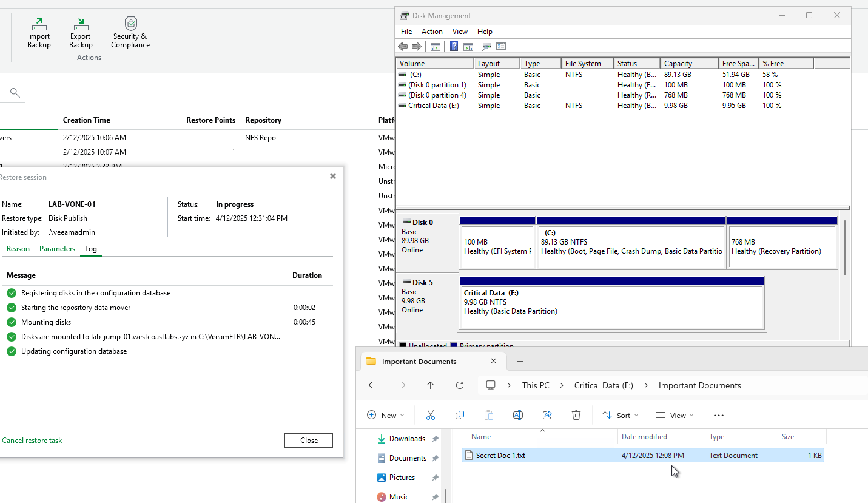
Task: Show the console tree toolbar icon
Action: [436, 47]
